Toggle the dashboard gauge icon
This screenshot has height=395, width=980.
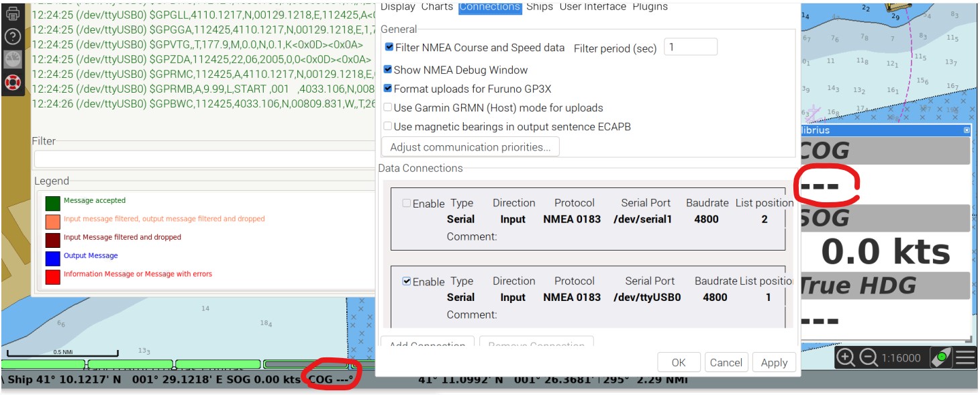[12, 59]
